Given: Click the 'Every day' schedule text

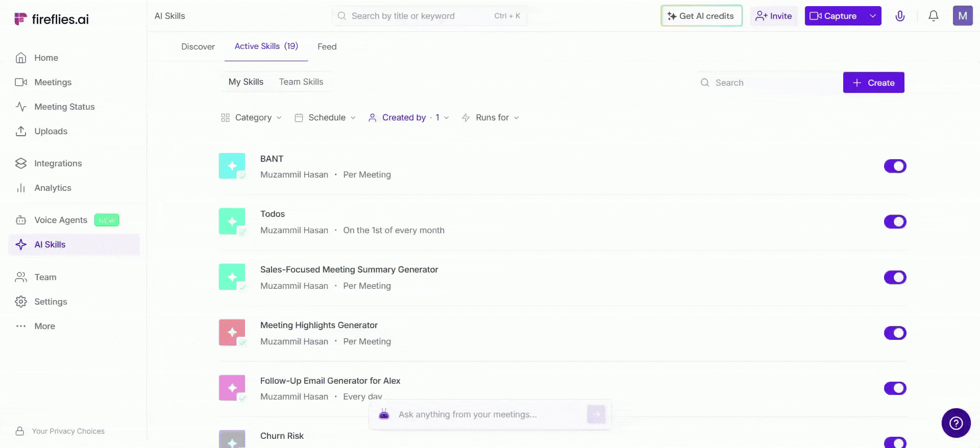Looking at the screenshot, I should [362, 396].
